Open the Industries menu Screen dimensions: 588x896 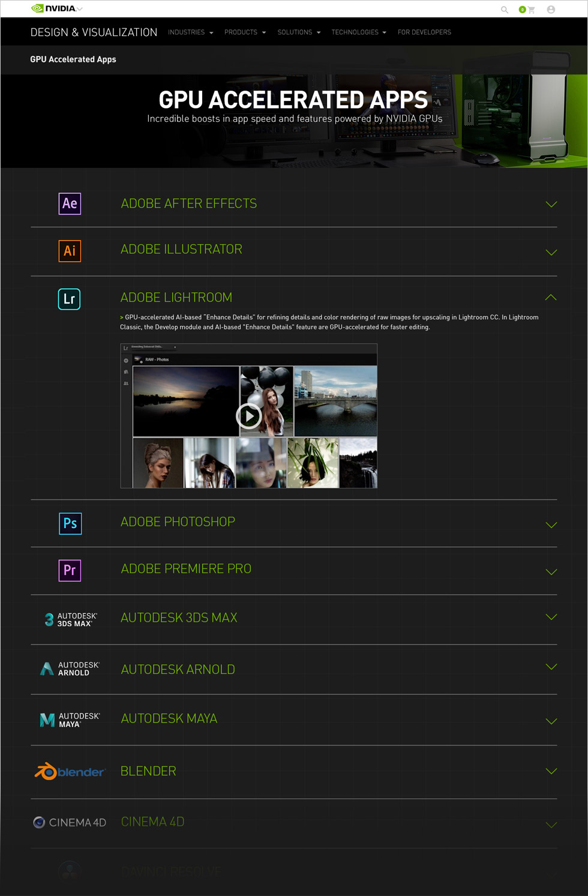coord(190,32)
